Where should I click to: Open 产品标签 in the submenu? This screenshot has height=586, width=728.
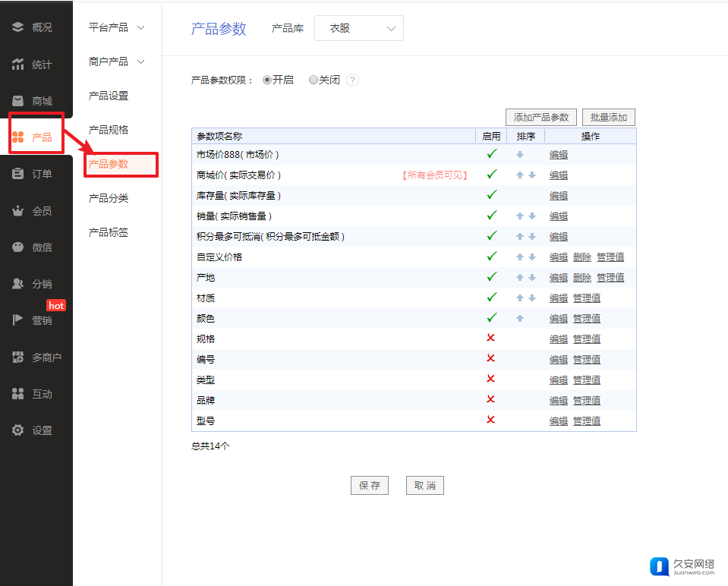(109, 232)
